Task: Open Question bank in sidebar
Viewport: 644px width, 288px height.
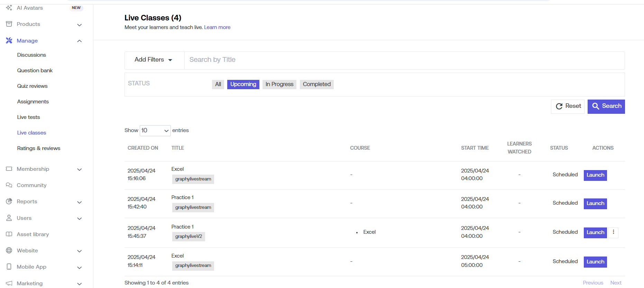Action: point(35,71)
